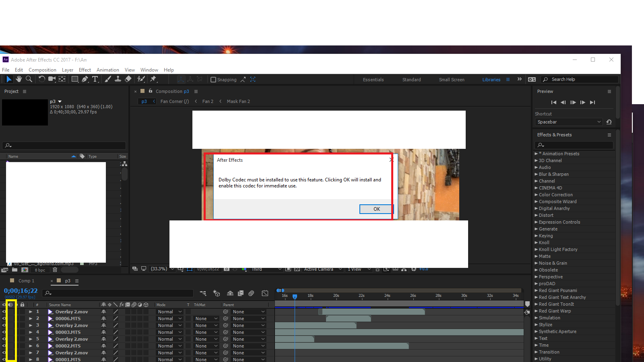The height and width of the screenshot is (362, 644).
Task: Click the Interpret Footage icon in Project panel
Action: (5, 270)
